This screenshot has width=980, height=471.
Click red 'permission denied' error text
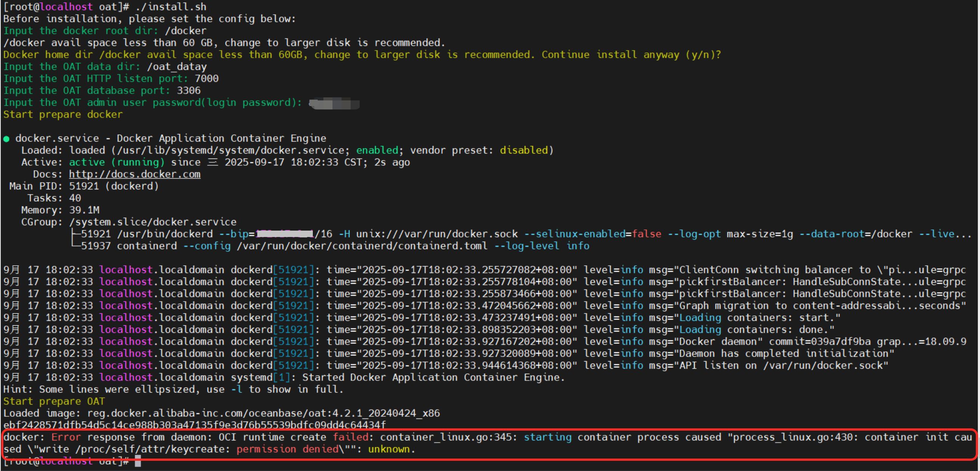(x=287, y=449)
